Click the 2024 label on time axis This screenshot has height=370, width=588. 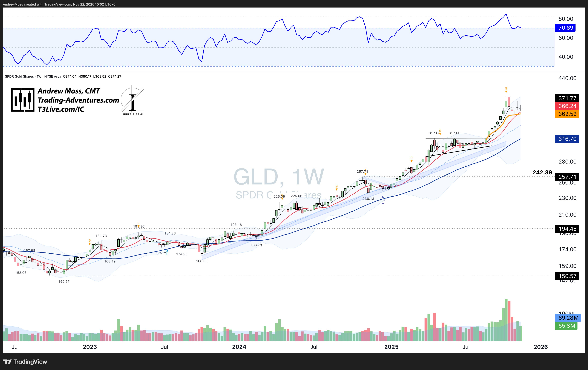point(239,347)
